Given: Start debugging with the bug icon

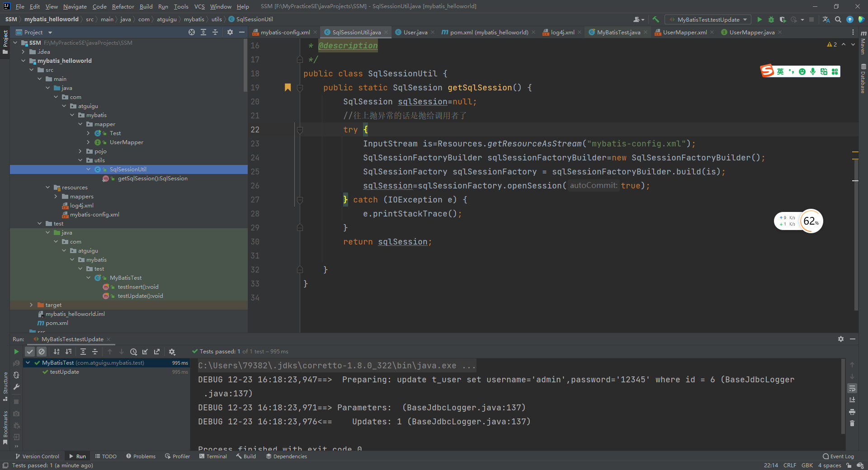Looking at the screenshot, I should pos(771,19).
